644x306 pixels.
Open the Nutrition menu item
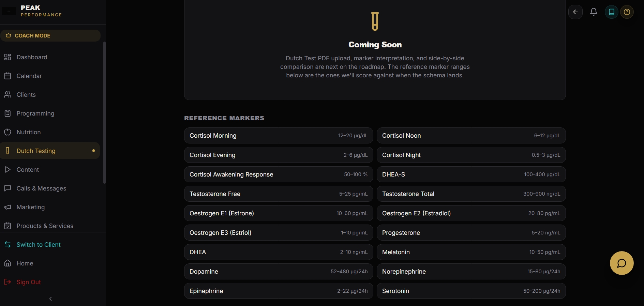(x=50, y=132)
